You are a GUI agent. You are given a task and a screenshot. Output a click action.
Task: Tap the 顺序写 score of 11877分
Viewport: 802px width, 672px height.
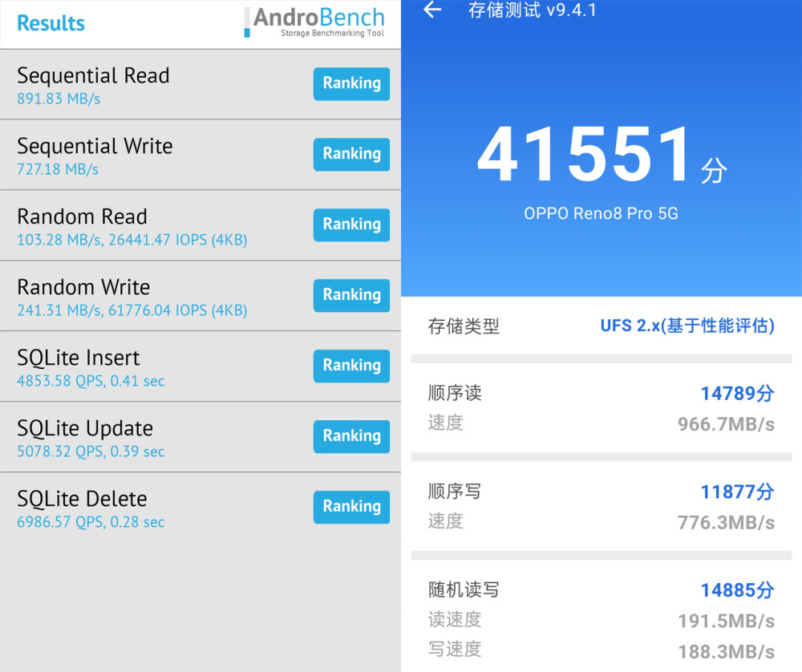point(737,492)
